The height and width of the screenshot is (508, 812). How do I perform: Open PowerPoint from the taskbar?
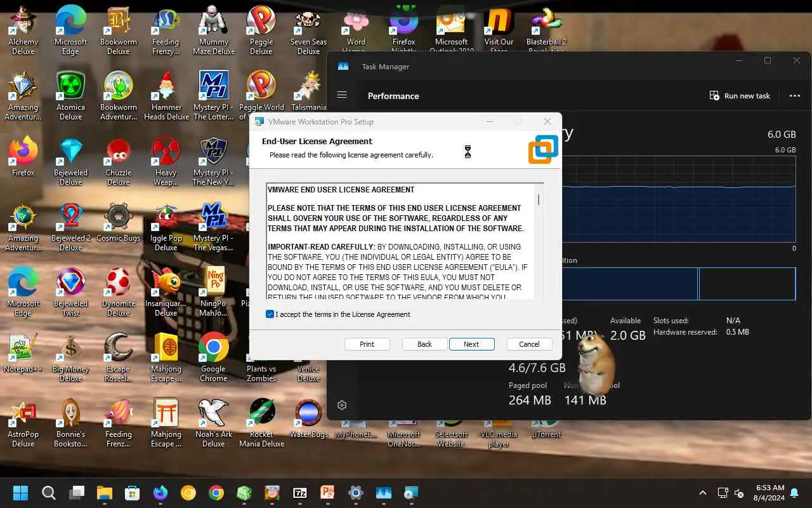tap(327, 493)
